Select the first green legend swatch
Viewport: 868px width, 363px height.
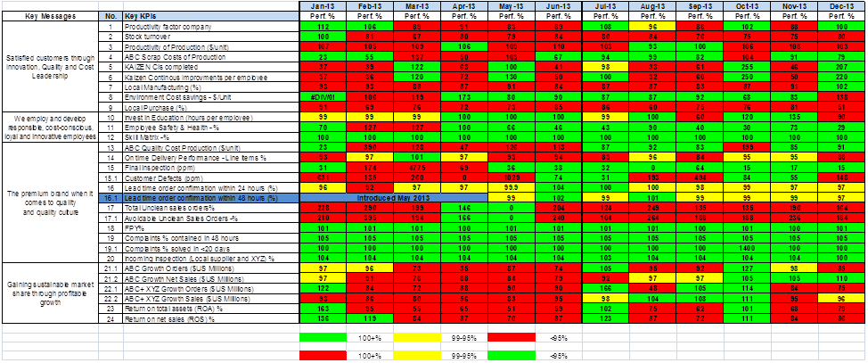(323, 337)
